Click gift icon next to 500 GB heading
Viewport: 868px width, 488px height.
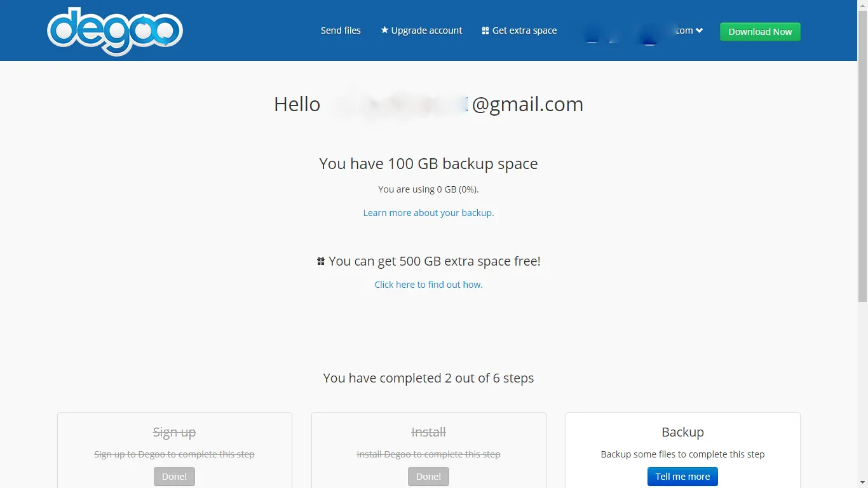[x=321, y=261]
